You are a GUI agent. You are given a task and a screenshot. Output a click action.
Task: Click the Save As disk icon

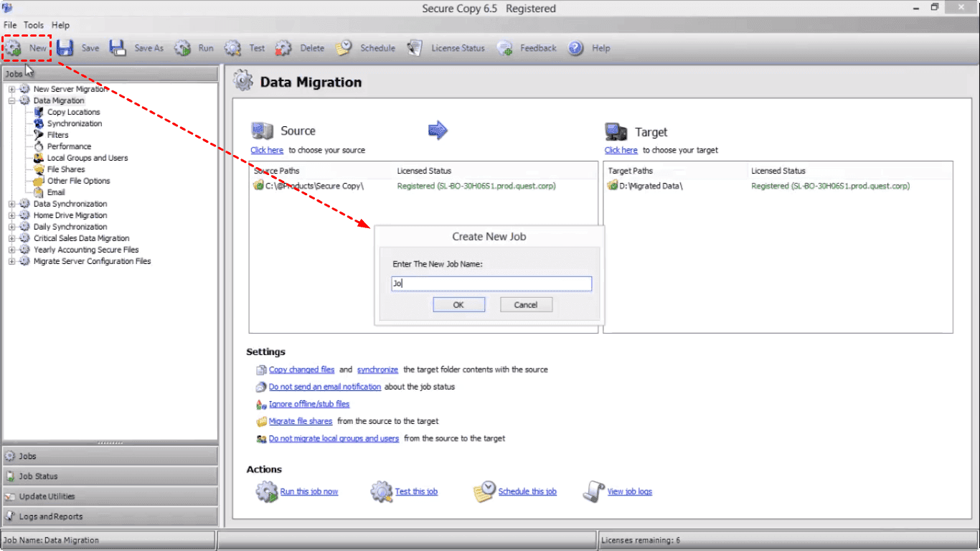pos(118,48)
